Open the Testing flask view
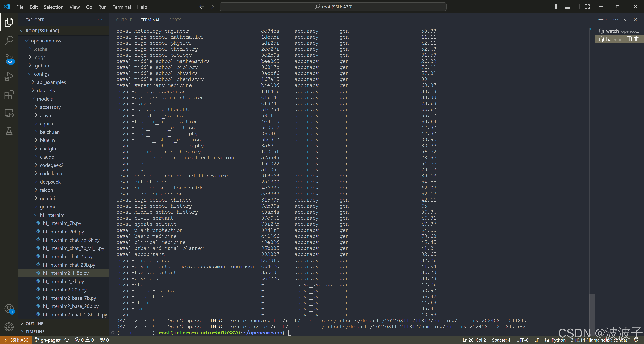This screenshot has height=344, width=644. point(9,131)
